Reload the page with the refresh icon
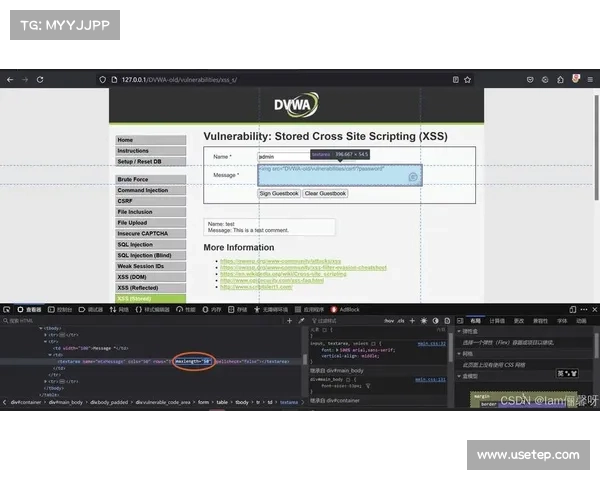 click(x=40, y=80)
